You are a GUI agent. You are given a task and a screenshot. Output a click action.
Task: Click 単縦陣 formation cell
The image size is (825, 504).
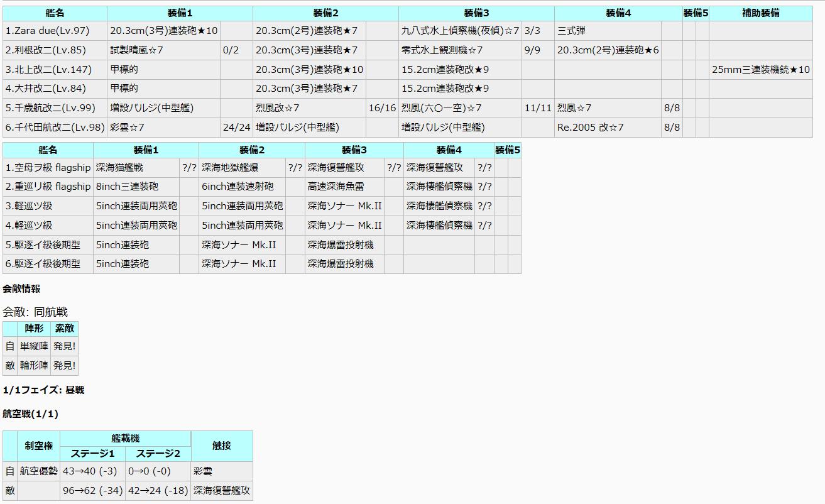tap(34, 346)
